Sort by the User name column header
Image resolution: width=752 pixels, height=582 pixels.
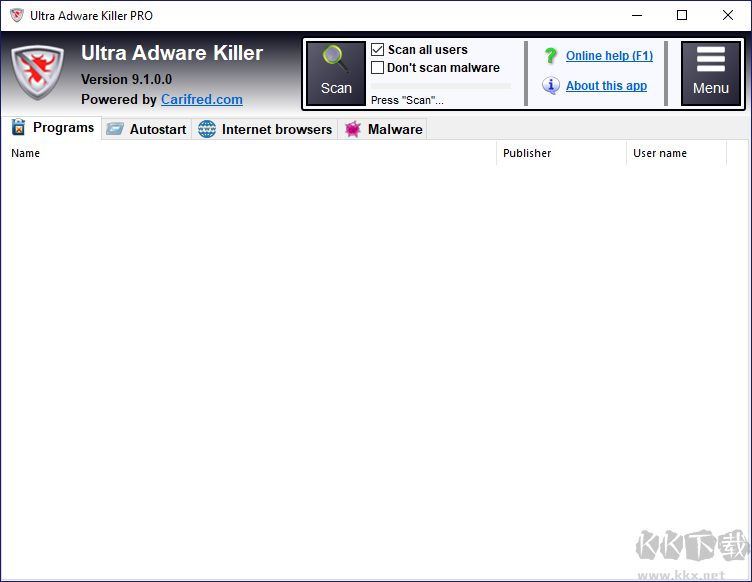(676, 153)
